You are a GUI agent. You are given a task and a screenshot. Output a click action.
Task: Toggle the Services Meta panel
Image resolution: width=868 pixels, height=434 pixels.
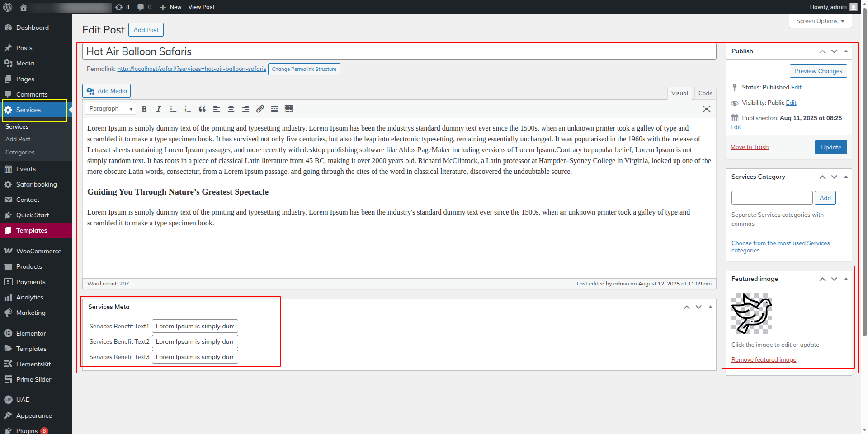coord(710,307)
